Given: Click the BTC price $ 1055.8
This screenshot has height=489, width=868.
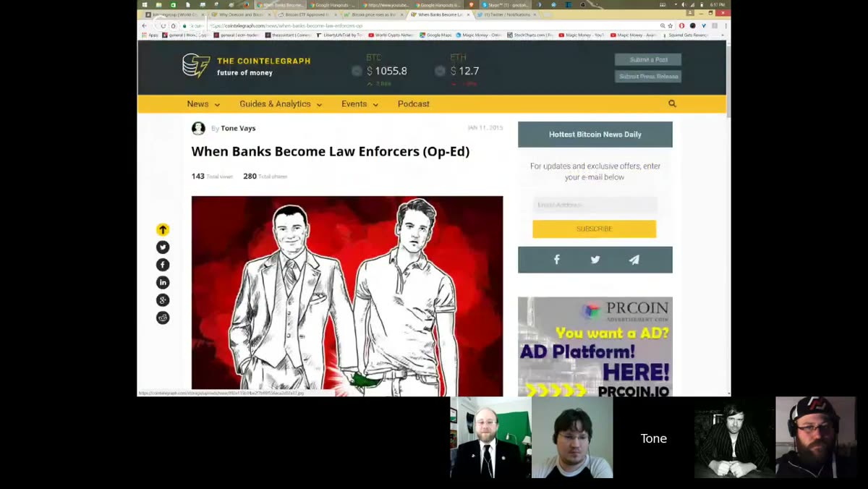Looking at the screenshot, I should 387,71.
